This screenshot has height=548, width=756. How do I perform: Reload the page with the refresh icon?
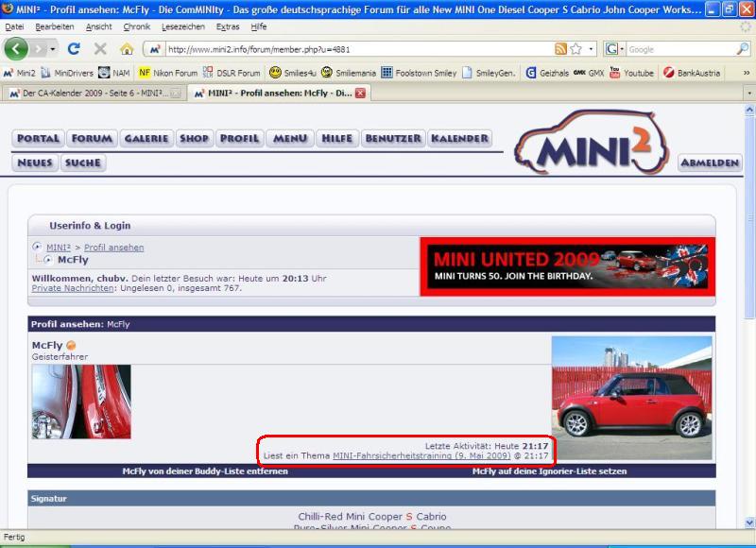pos(74,48)
